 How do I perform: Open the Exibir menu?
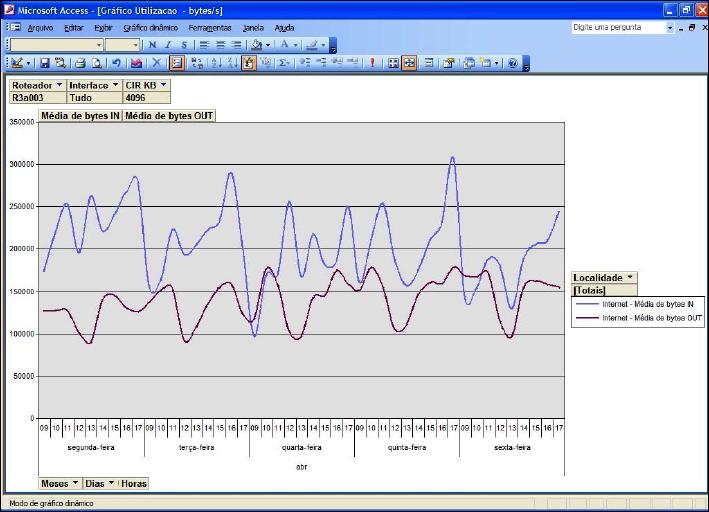(103, 28)
